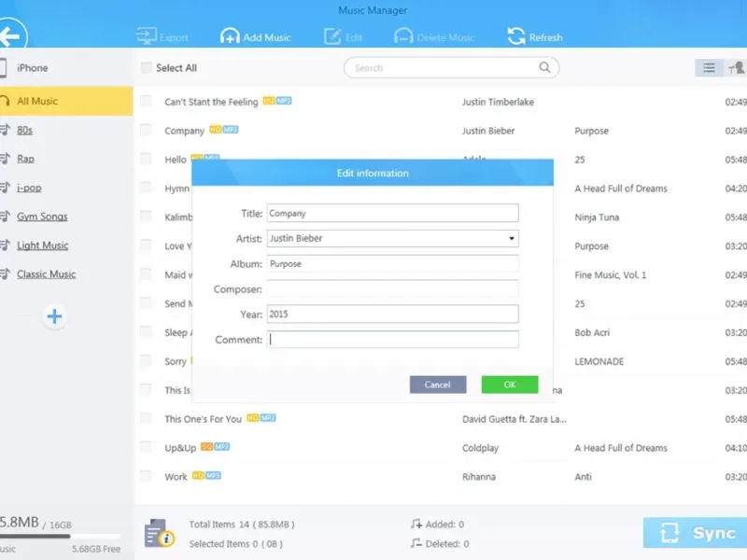
Task: Click the storage usage bar
Action: click(x=60, y=536)
